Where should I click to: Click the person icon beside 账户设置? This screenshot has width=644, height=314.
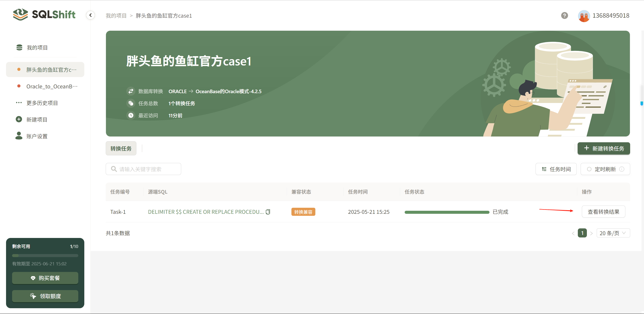point(19,136)
